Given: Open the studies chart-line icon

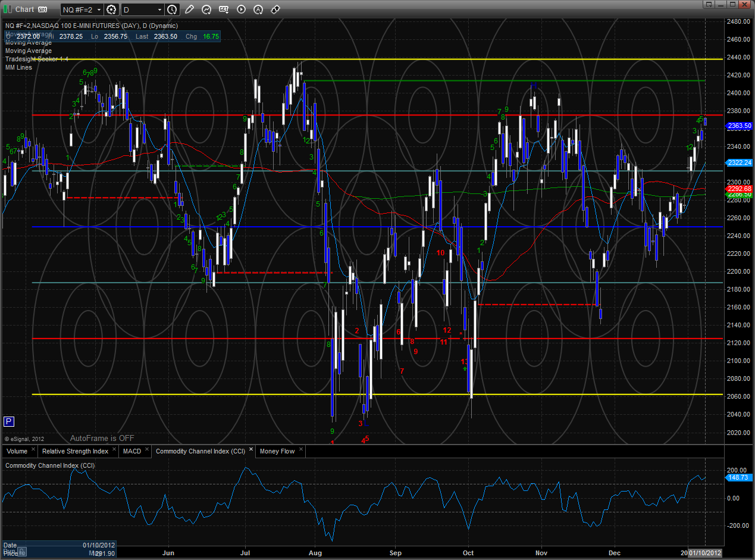Looking at the screenshot, I should coord(206,10).
